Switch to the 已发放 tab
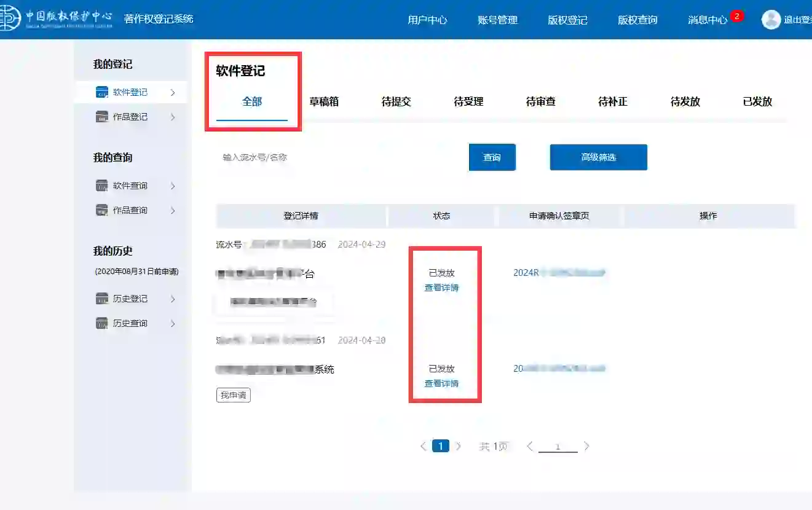This screenshot has height=510, width=812. 756,102
